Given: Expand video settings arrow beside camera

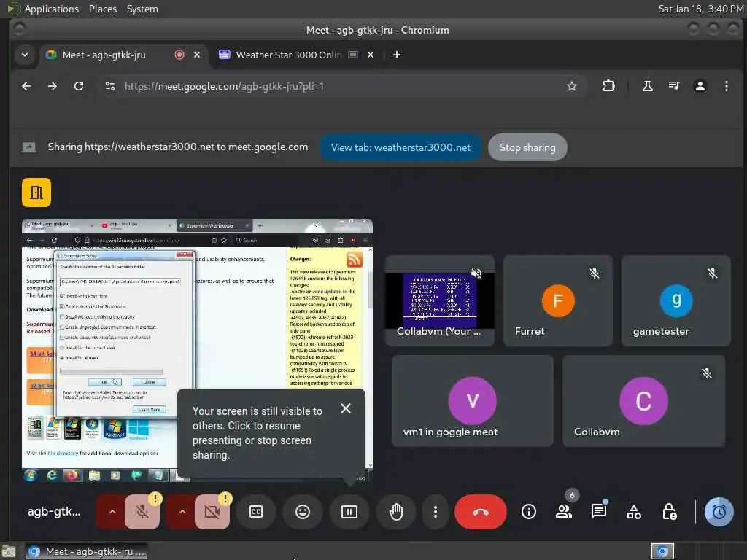Looking at the screenshot, I should coord(182,512).
